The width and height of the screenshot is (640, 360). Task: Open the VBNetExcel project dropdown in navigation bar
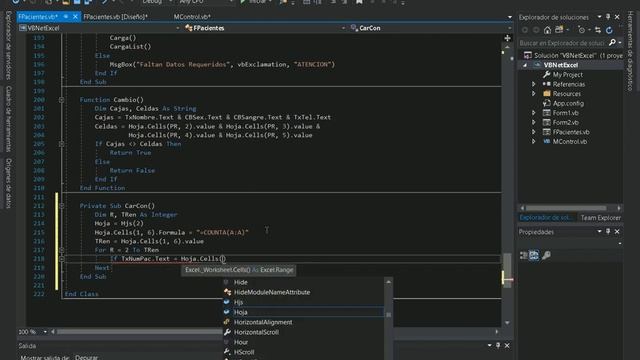click(178, 28)
